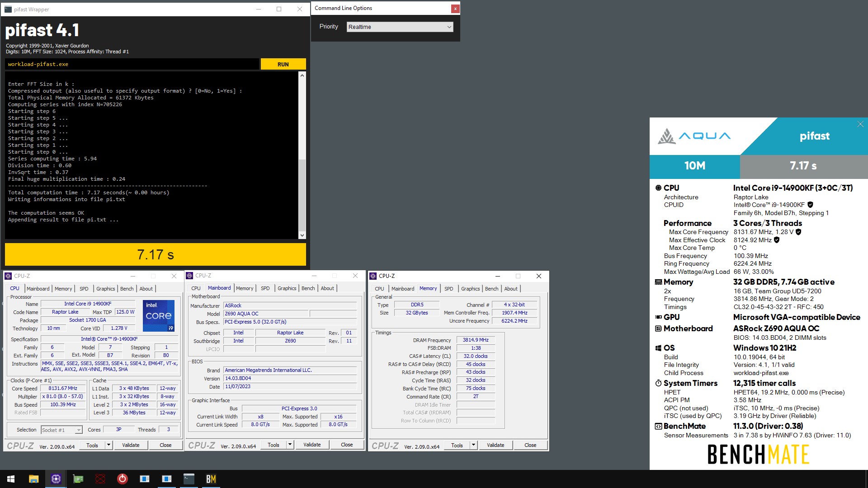This screenshot has height=488, width=868.
Task: Click Close in first CPU-Z window
Action: coord(165,445)
